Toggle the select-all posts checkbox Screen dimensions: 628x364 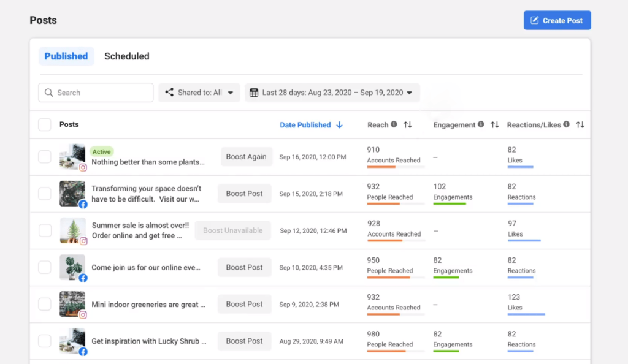point(44,125)
